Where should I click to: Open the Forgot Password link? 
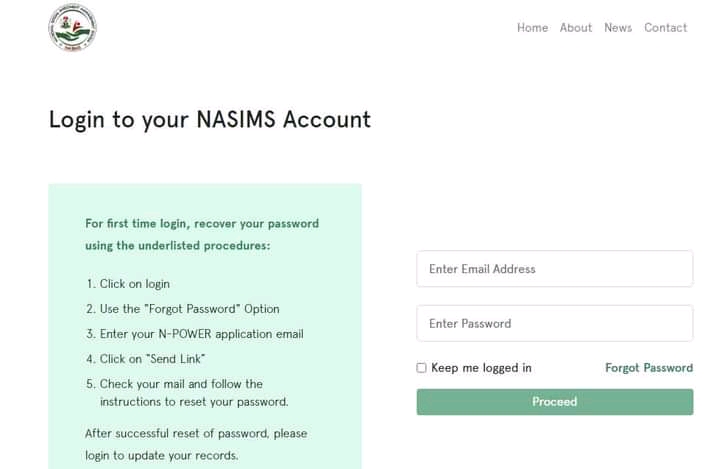click(x=649, y=368)
